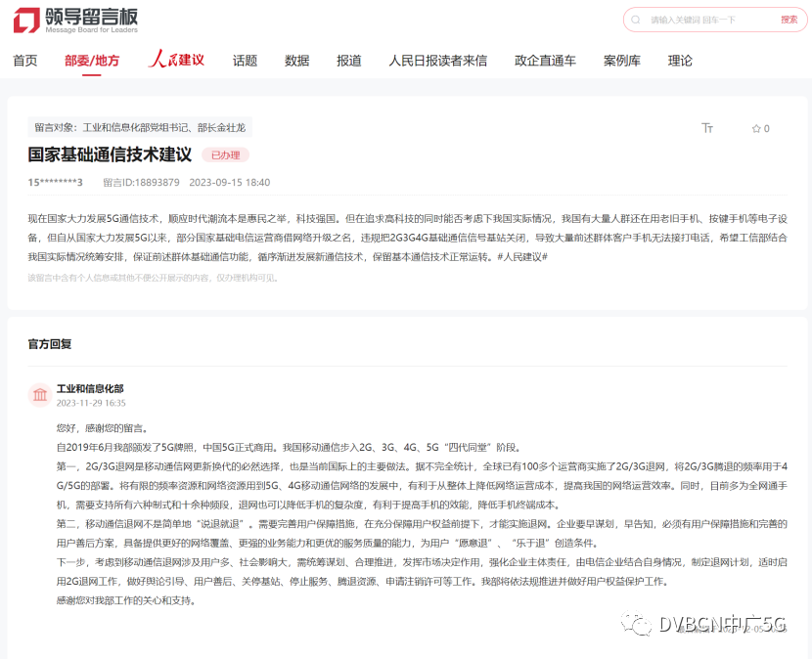This screenshot has width=812, height=659.
Task: Open the 报道 navigation item
Action: (x=348, y=61)
